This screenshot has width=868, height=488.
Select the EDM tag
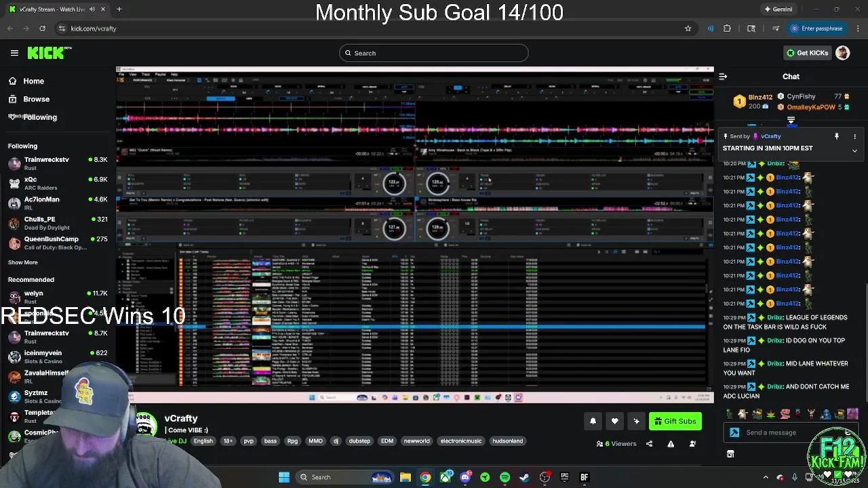387,441
